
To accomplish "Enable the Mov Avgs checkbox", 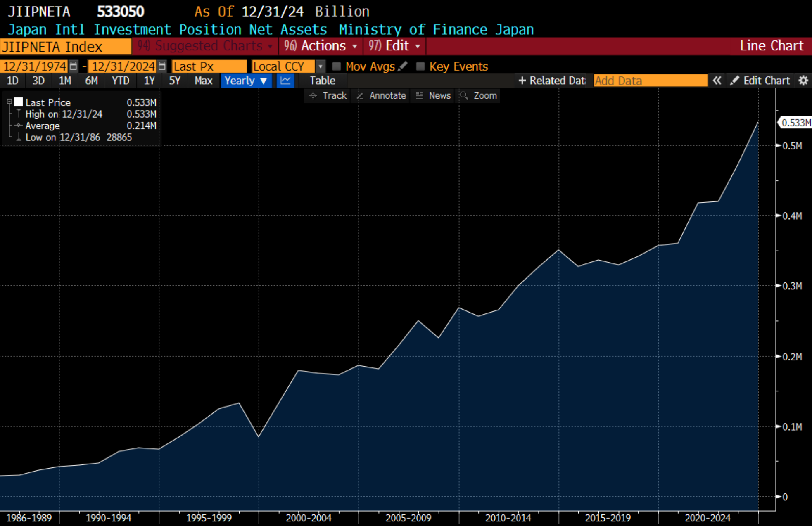I will (x=337, y=66).
